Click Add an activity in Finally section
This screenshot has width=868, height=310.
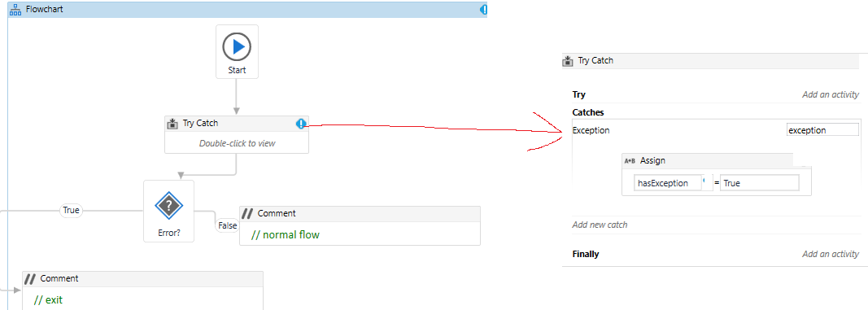click(x=831, y=254)
